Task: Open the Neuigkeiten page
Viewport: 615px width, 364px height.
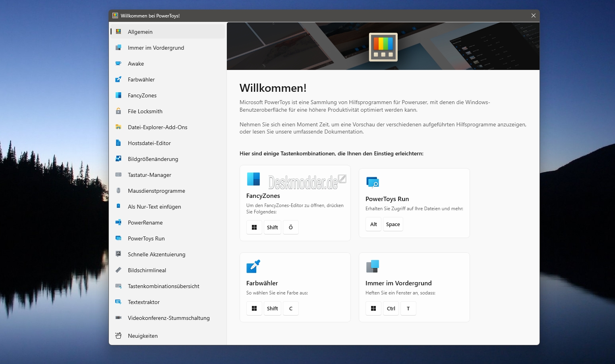Action: (x=167, y=336)
